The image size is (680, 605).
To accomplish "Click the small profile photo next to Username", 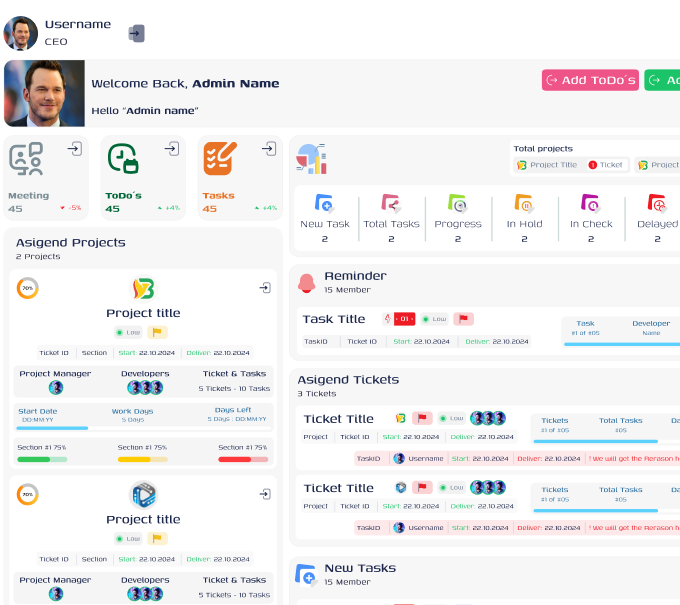I will click(x=21, y=33).
